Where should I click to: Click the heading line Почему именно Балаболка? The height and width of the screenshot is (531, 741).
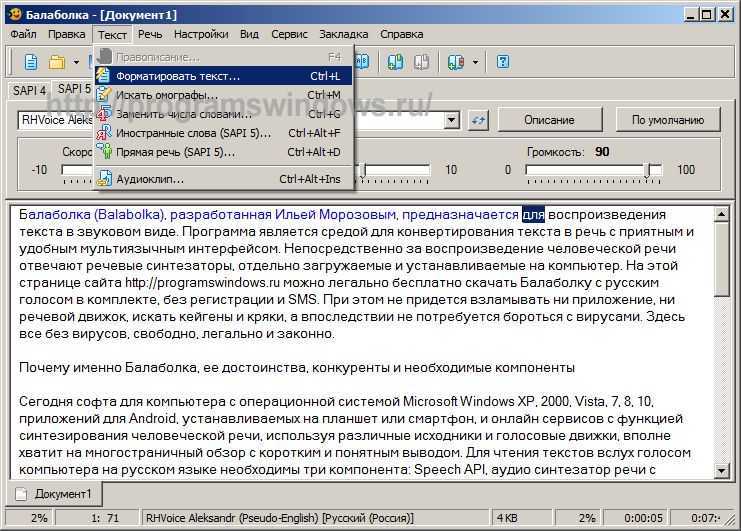[x=297, y=368]
